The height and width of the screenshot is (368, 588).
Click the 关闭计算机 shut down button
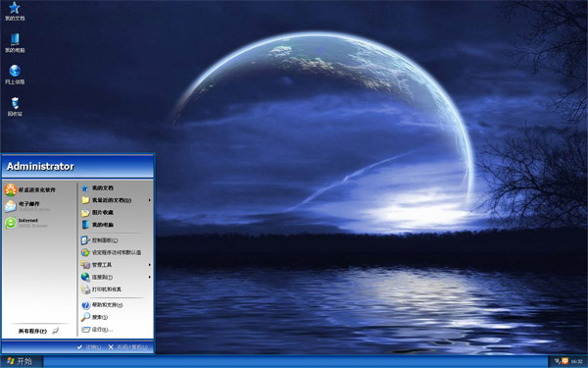[x=127, y=347]
